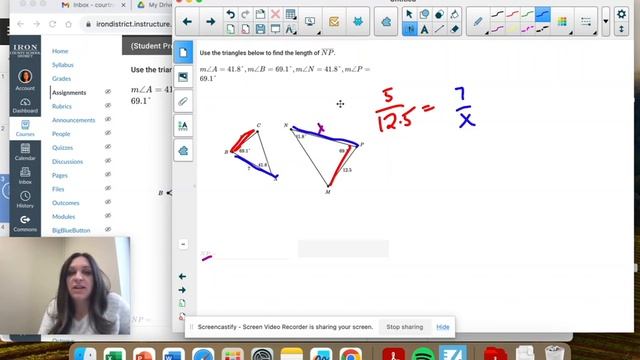Toggle visibility eye next to Files
The image size is (640, 360).
click(108, 188)
